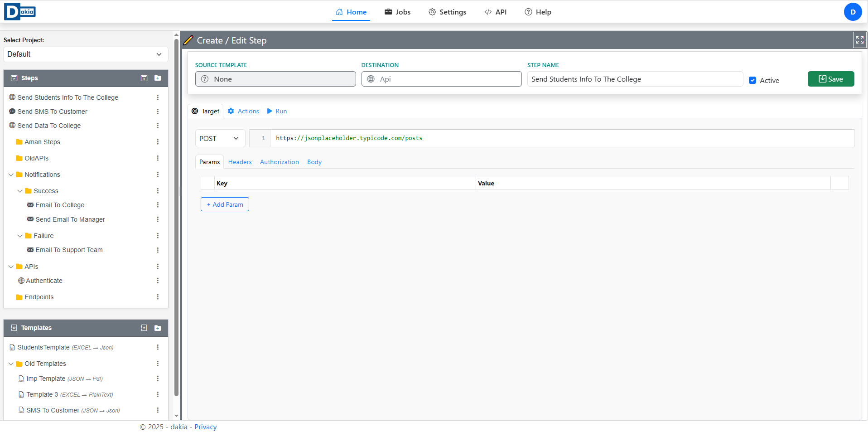Click the add folder icon in Templates header

[158, 328]
